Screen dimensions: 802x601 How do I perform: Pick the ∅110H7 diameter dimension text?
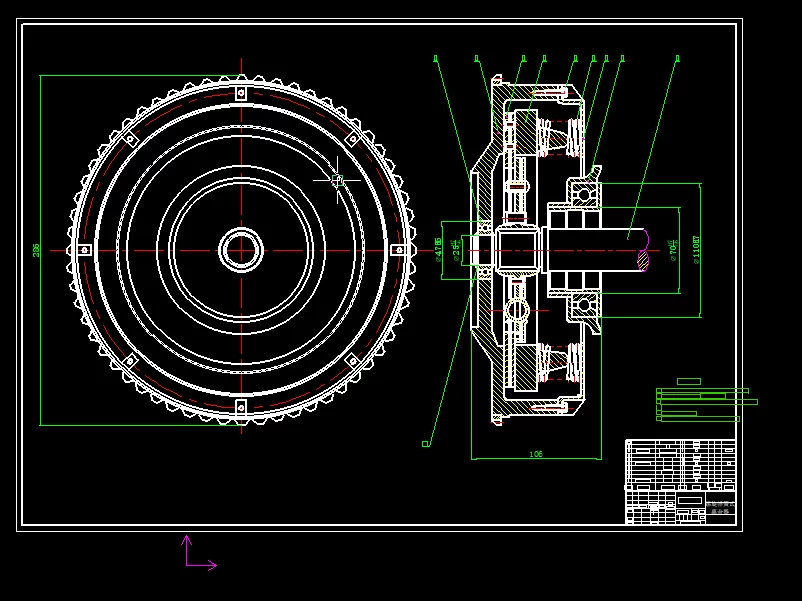pyautogui.click(x=696, y=250)
